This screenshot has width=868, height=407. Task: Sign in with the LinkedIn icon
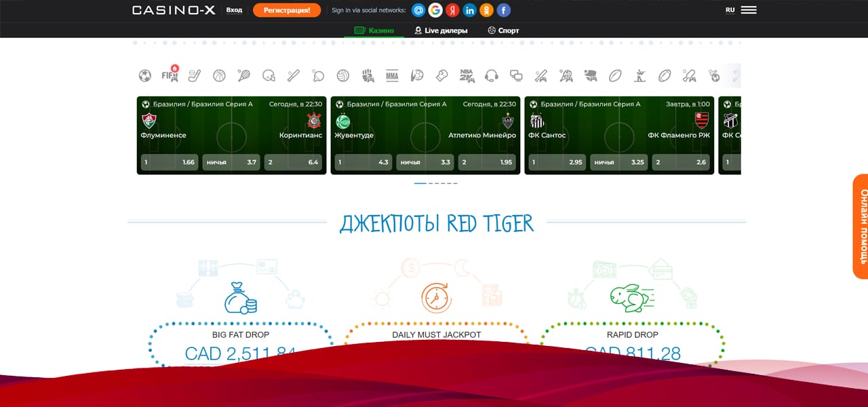(x=469, y=10)
